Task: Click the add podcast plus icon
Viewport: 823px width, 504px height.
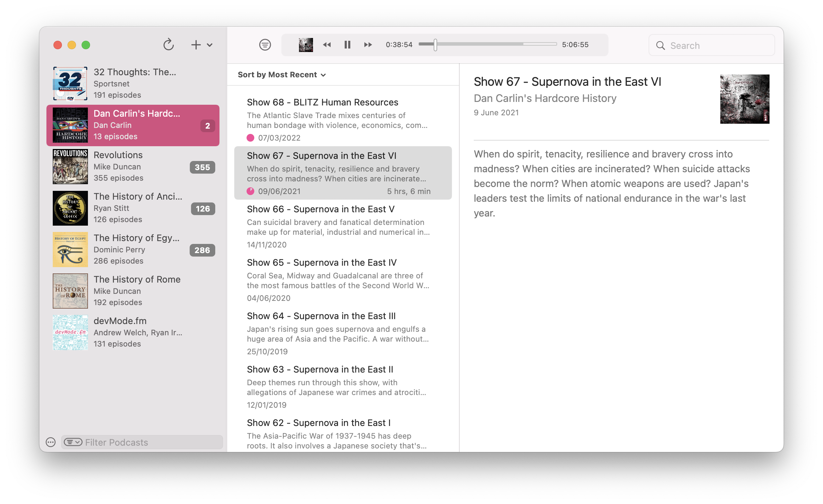Action: point(196,45)
